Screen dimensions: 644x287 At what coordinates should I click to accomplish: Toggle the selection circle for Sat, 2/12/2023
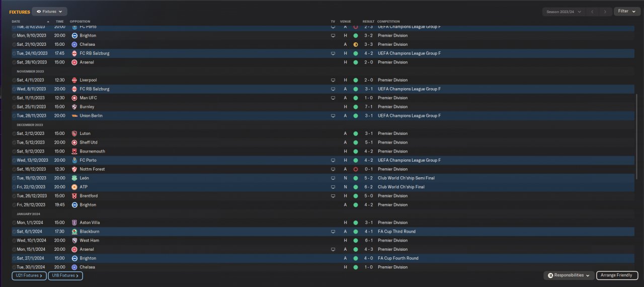click(14, 133)
